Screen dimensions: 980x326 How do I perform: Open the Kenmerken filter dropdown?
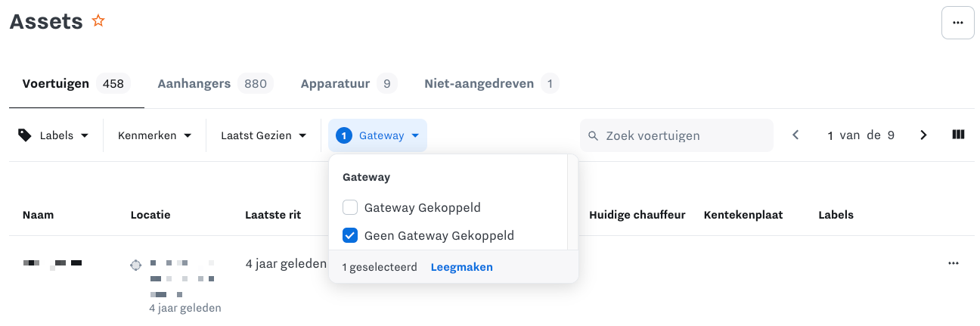154,135
